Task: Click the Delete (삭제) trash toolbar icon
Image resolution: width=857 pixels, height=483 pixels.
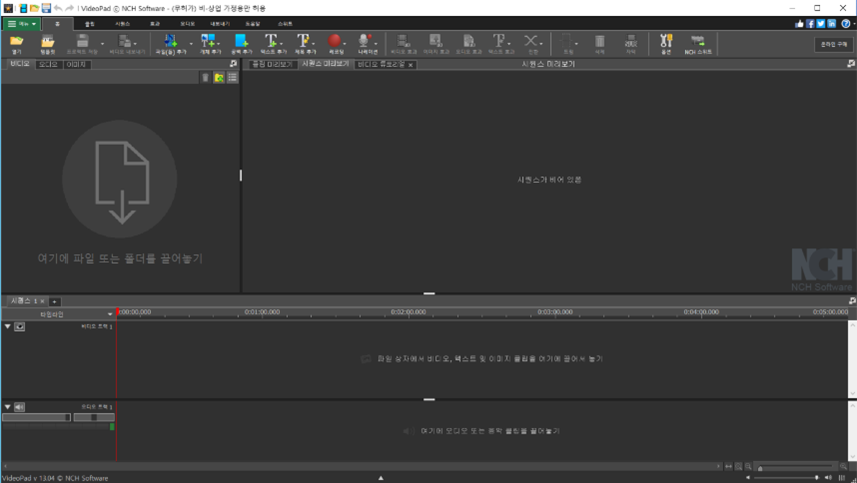Action: (600, 41)
